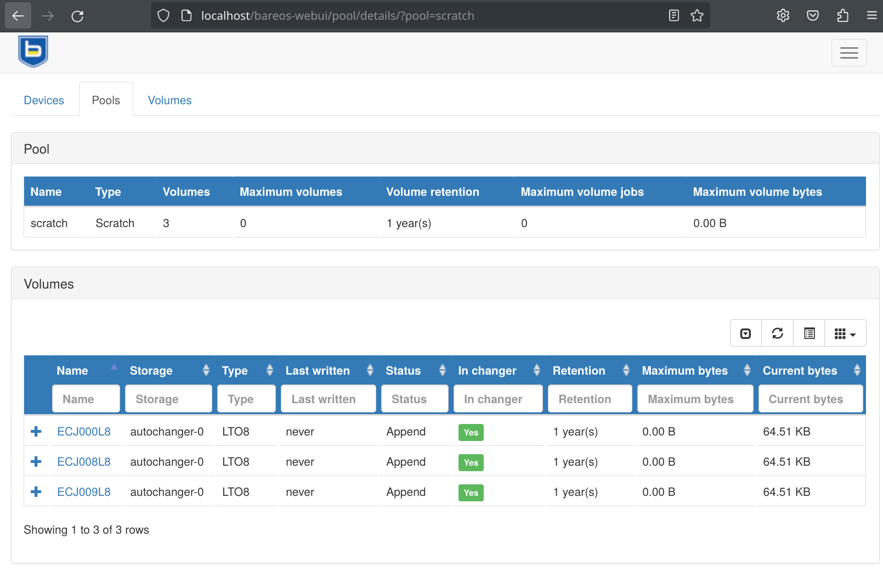
Task: Toggle the table card view
Action: point(809,333)
